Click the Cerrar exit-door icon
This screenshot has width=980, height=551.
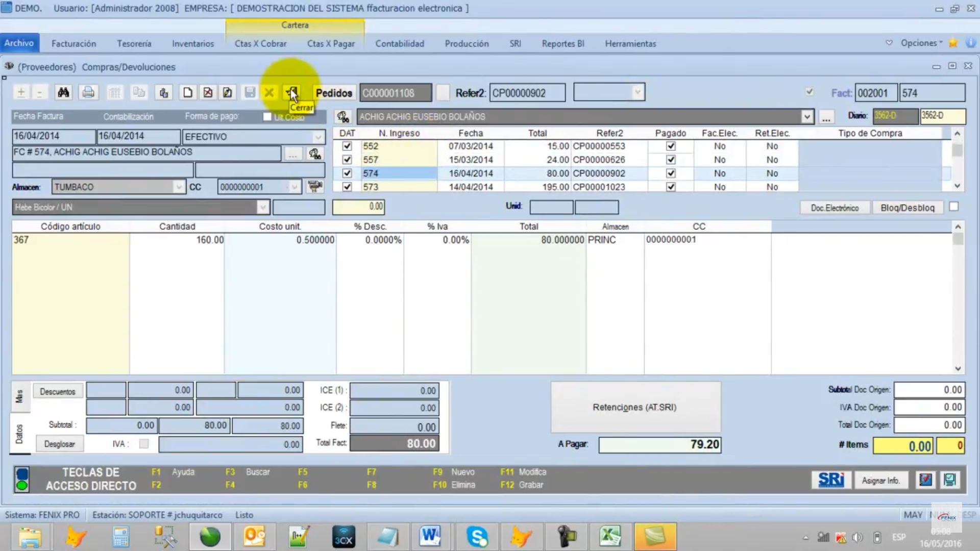pos(291,92)
